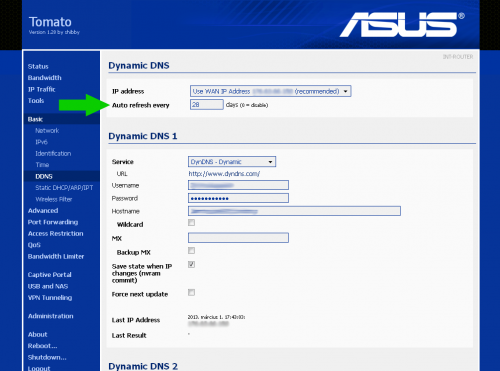Open the Time settings subpage

42,165
